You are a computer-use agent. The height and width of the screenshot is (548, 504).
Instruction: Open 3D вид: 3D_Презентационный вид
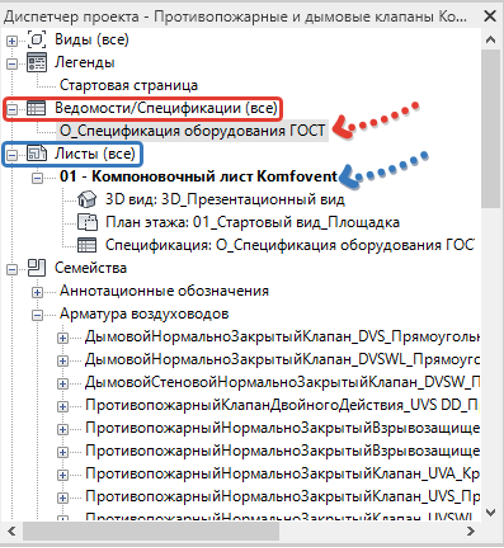click(x=225, y=199)
